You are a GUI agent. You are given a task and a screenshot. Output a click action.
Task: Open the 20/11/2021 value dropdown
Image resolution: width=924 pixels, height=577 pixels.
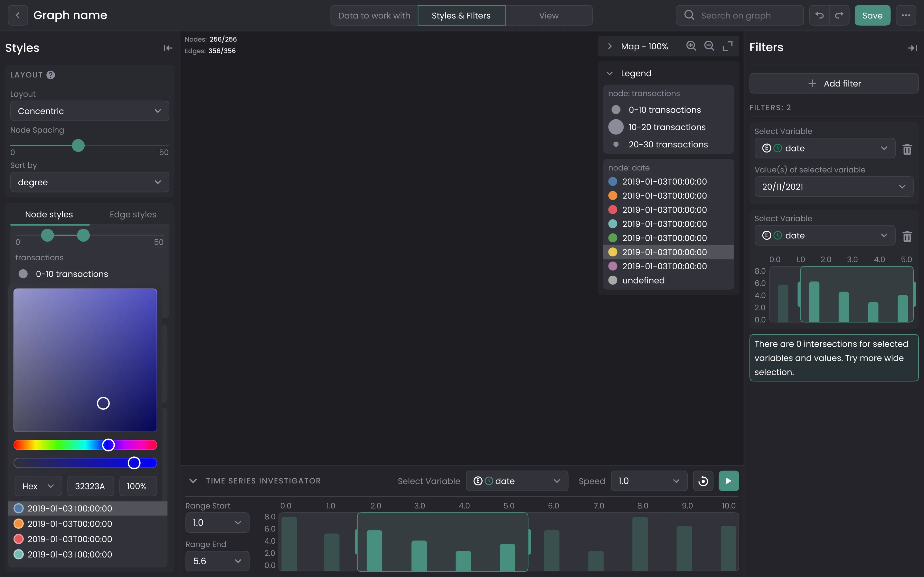[x=834, y=187]
